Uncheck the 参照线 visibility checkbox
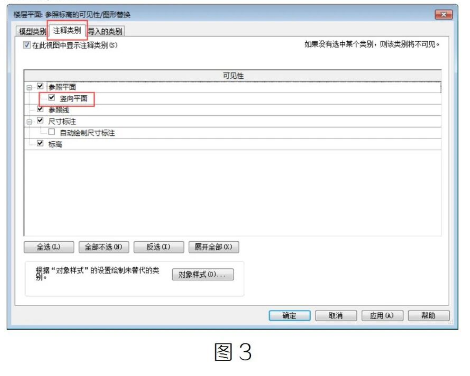 pos(40,109)
